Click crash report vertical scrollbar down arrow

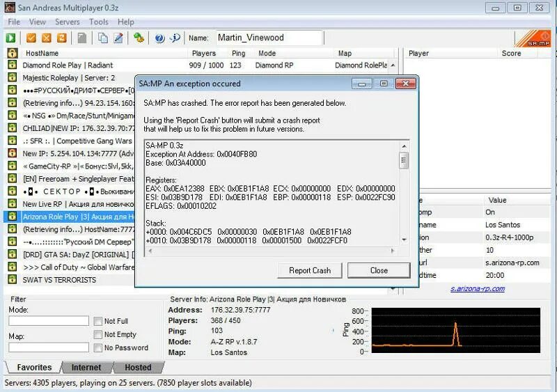click(x=404, y=240)
